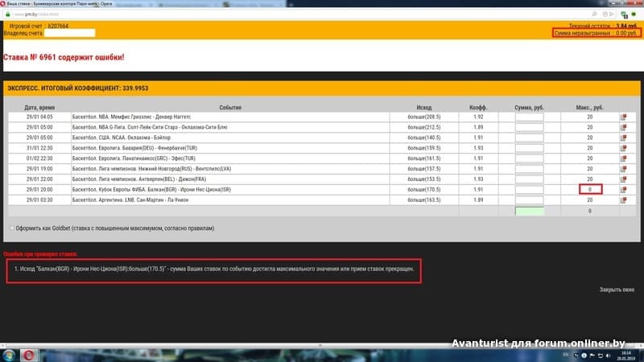Remove the NCAA Оклахома - Бэйлор row icon
The image size is (644, 362).
click(623, 138)
